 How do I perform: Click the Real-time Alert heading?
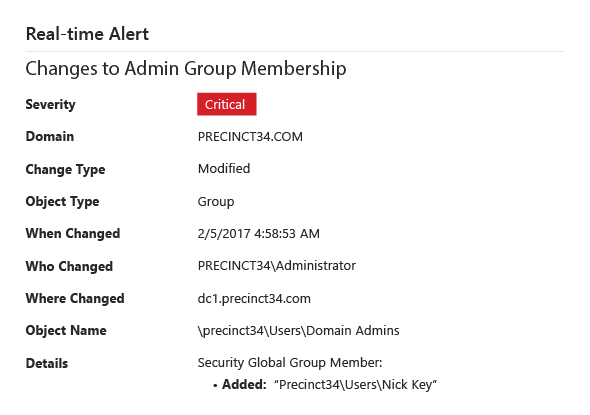coord(87,34)
